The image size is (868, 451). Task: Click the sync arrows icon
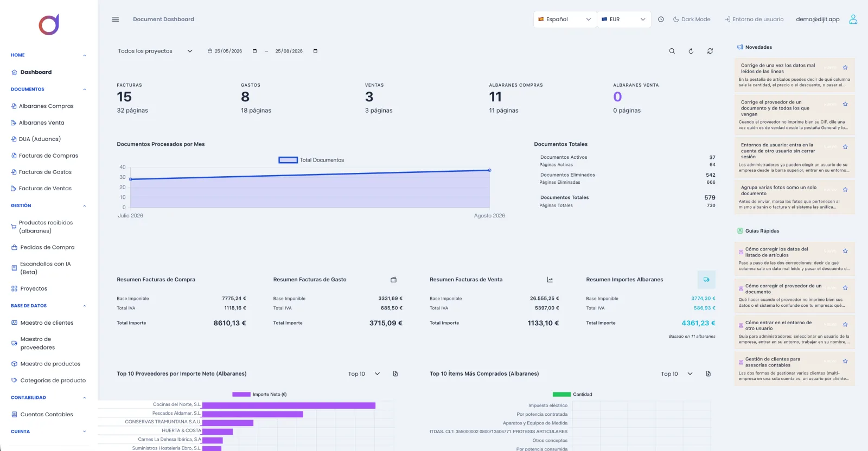coord(710,51)
